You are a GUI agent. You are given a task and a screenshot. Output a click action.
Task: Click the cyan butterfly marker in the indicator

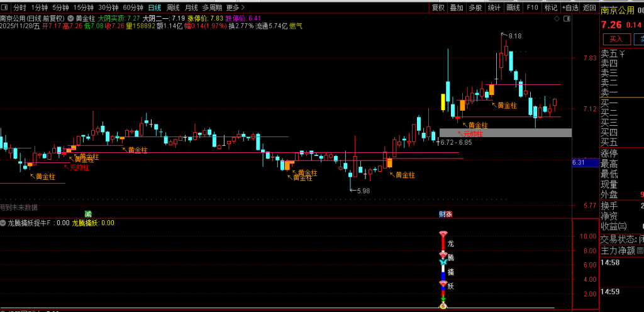(x=443, y=262)
